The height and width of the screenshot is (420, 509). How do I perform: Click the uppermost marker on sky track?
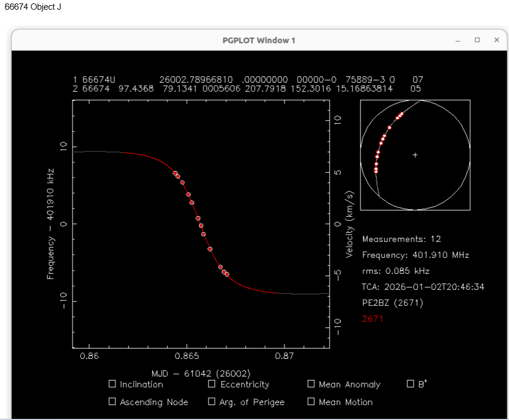click(402, 114)
